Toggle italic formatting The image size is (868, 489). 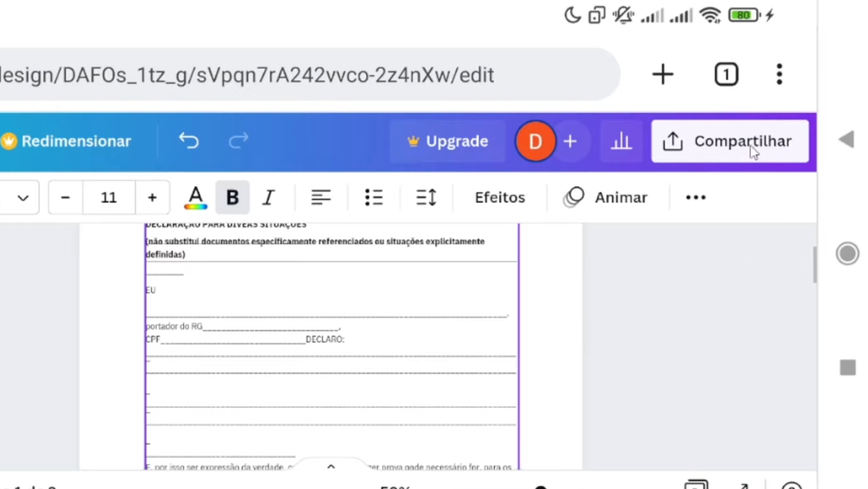(269, 197)
